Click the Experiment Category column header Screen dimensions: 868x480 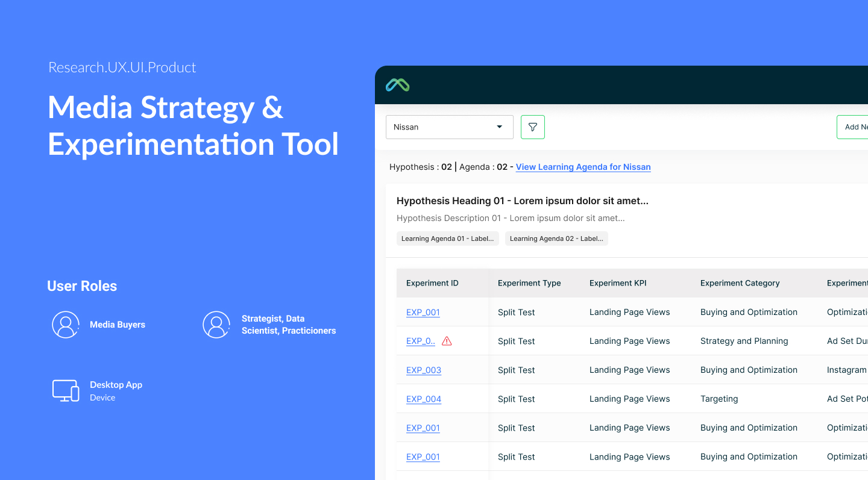tap(740, 282)
